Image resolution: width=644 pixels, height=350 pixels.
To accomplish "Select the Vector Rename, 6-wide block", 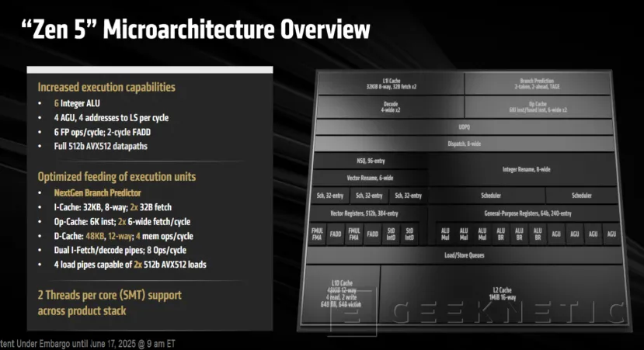I will coord(370,178).
